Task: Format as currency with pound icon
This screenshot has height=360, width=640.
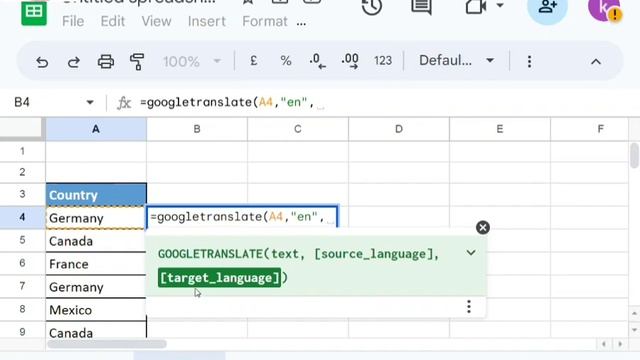Action: click(253, 61)
